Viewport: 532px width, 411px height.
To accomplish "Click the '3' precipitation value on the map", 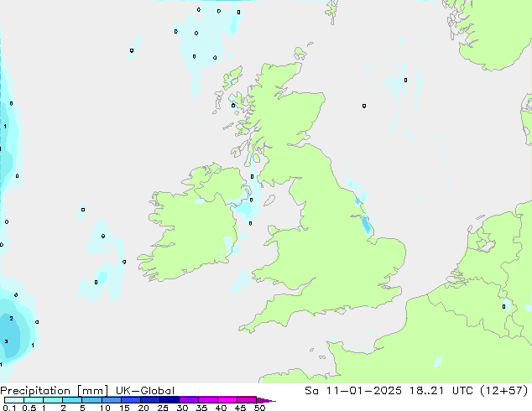I will click(x=6, y=341).
